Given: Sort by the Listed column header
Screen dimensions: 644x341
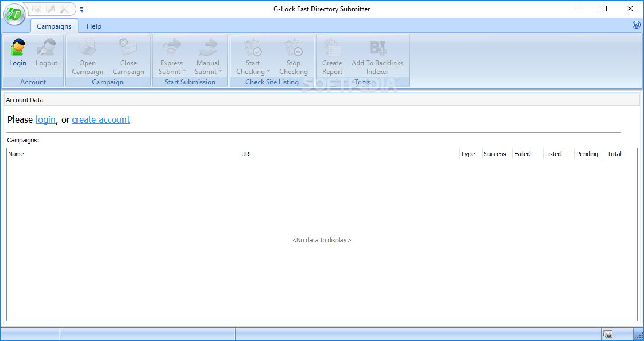Looking at the screenshot, I should [x=559, y=154].
